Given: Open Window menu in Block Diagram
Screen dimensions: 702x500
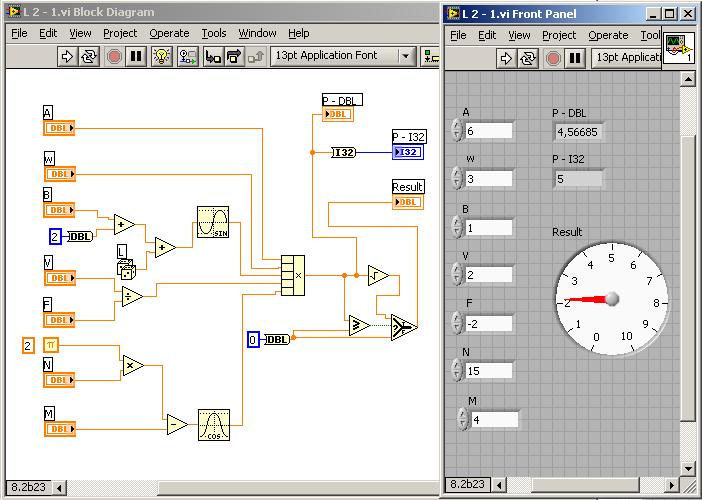Looking at the screenshot, I should tap(257, 33).
